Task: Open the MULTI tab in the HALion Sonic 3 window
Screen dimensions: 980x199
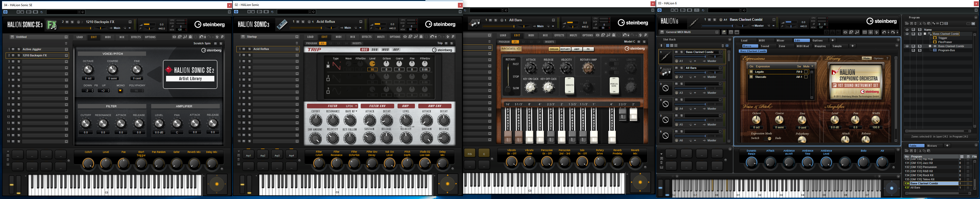Action: [x=380, y=37]
